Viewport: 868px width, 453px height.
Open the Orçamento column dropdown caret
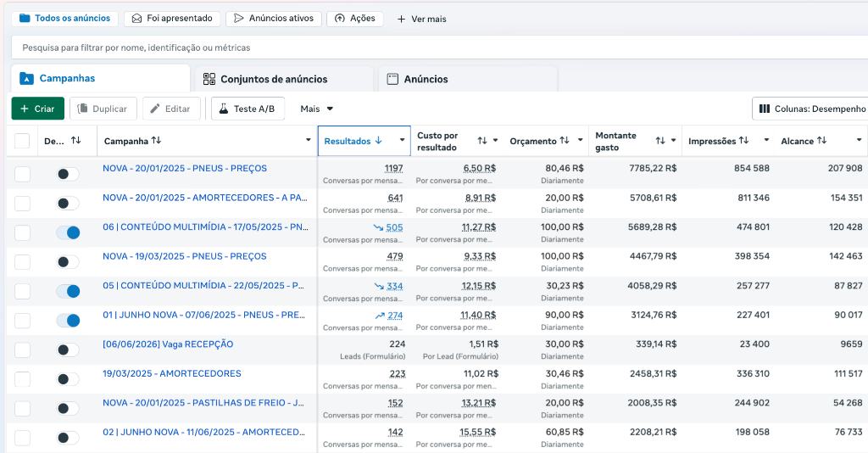(580, 140)
